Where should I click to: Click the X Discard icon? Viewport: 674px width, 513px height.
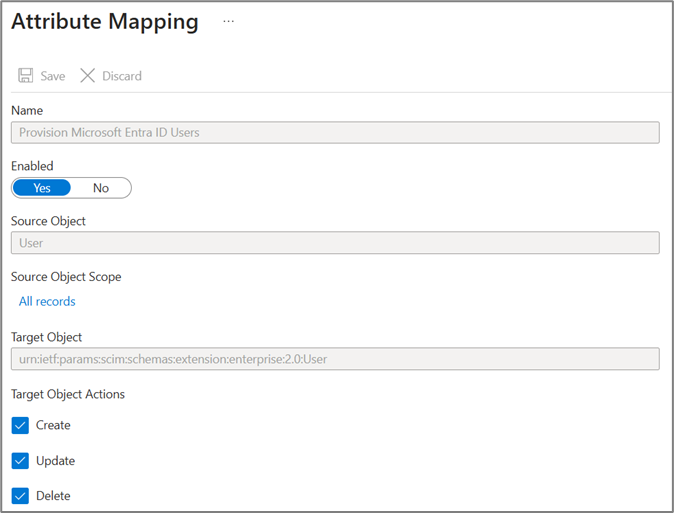(x=88, y=76)
